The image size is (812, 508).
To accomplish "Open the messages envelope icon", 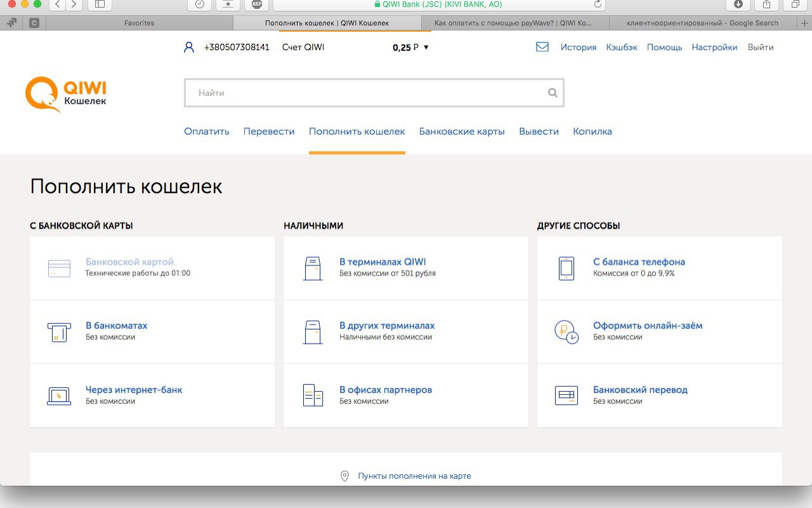I will point(542,47).
